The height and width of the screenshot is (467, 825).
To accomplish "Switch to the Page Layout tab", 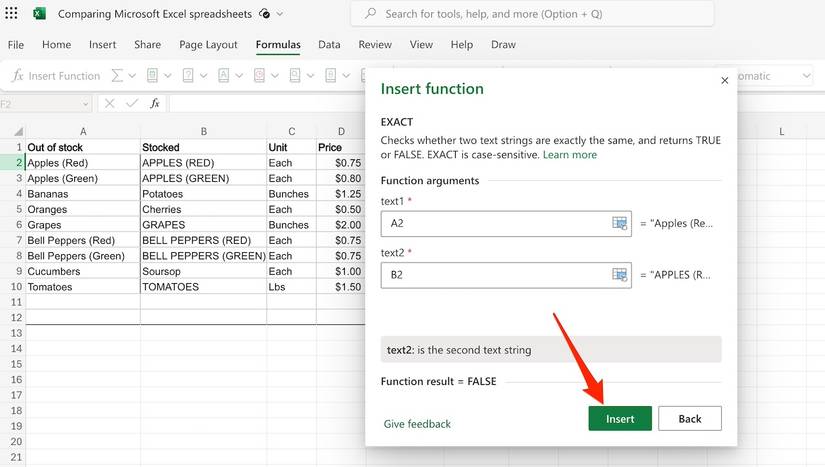I will [208, 45].
